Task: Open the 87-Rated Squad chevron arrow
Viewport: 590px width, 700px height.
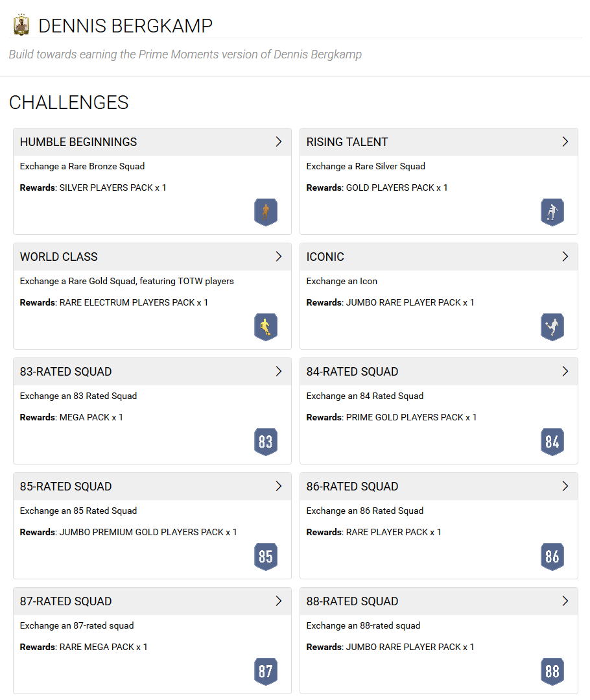Action: pyautogui.click(x=279, y=601)
